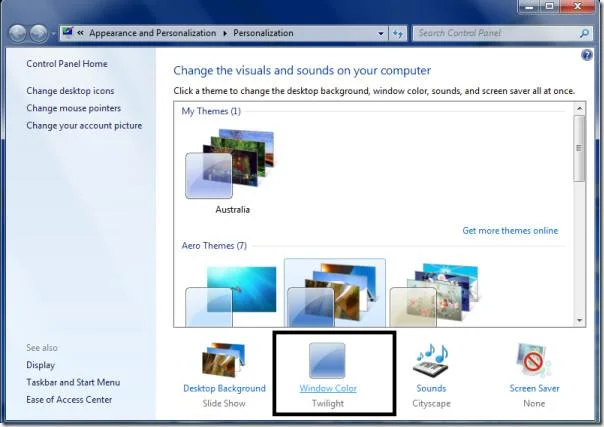Open the Sounds music notes icon

click(431, 359)
